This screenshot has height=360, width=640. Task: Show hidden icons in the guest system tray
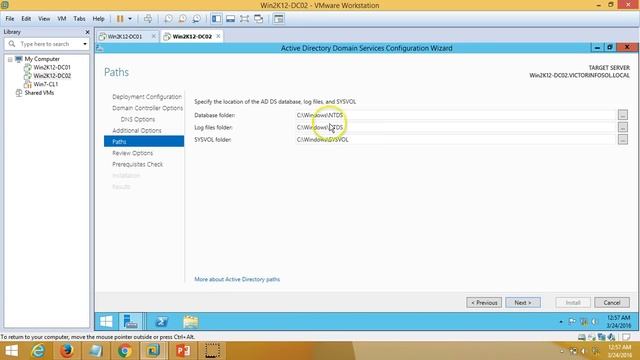click(x=561, y=322)
